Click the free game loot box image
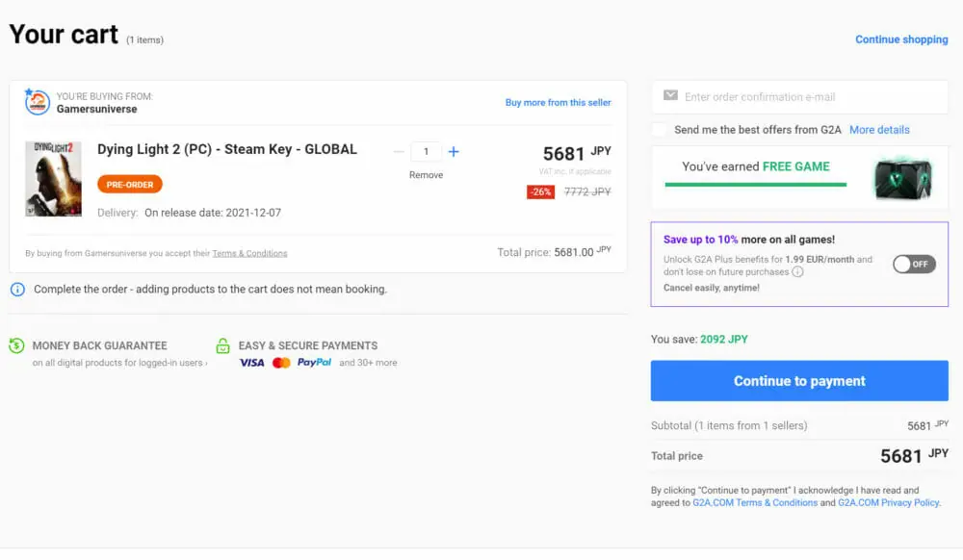963x560 pixels. [902, 179]
